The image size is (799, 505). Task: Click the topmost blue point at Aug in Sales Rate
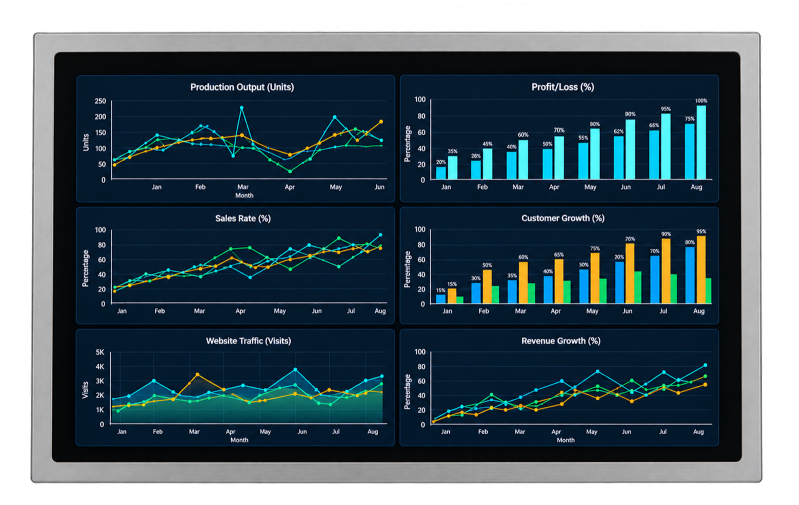[x=380, y=235]
